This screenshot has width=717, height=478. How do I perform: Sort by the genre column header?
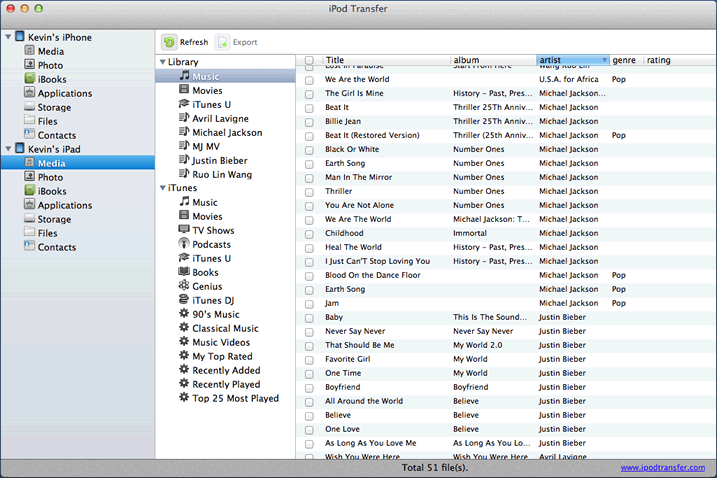click(624, 60)
